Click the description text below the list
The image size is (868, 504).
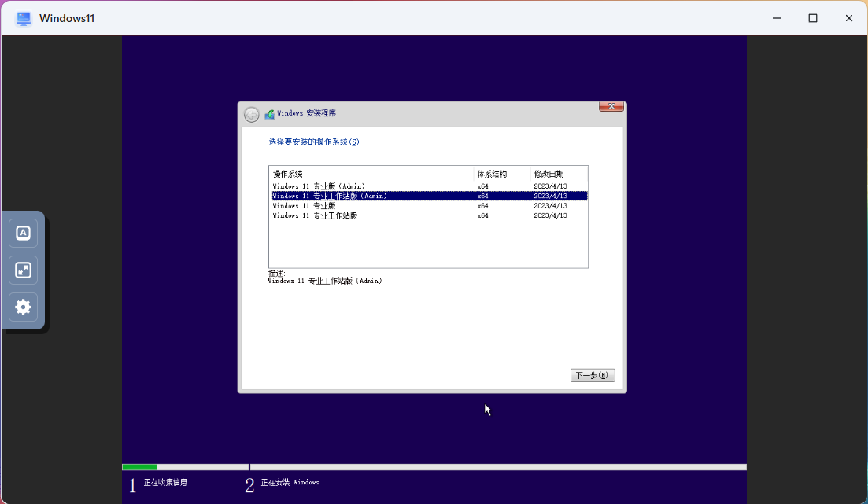[325, 281]
